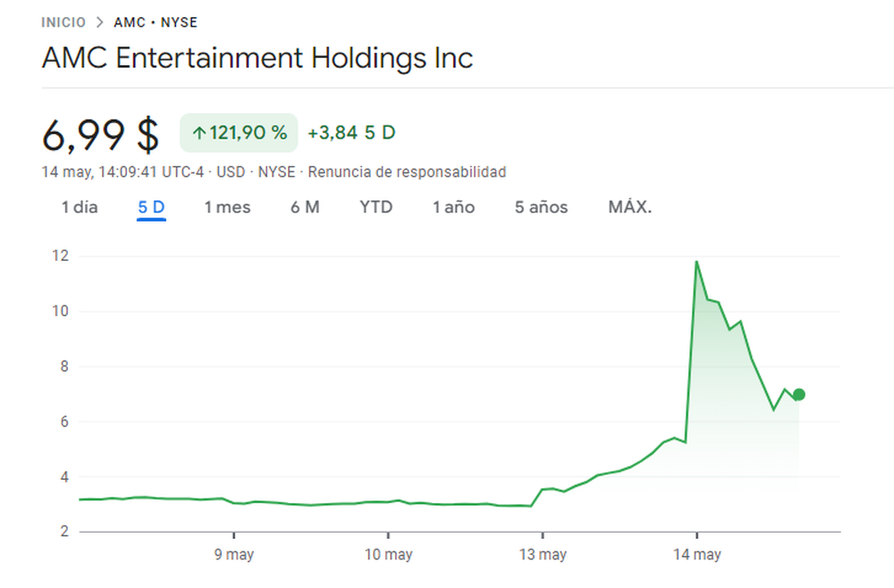The image size is (894, 588).
Task: Show the YTD chart range
Action: click(376, 206)
